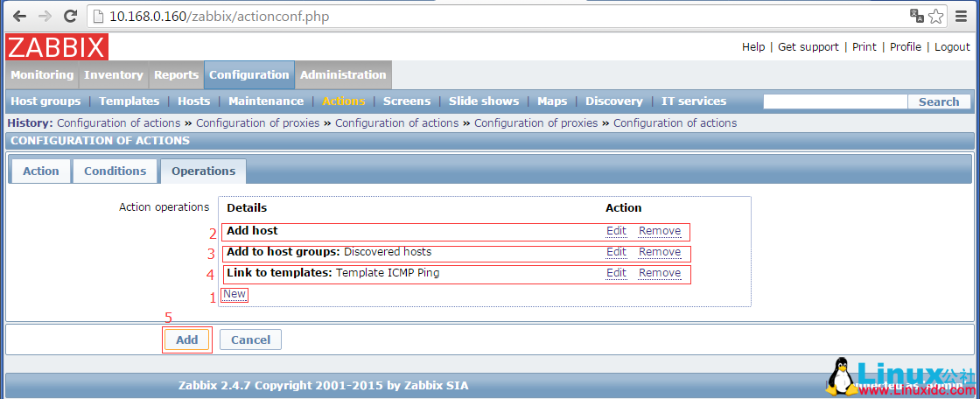Image resolution: width=980 pixels, height=399 pixels.
Task: Go to Hosts submenu
Action: [193, 101]
